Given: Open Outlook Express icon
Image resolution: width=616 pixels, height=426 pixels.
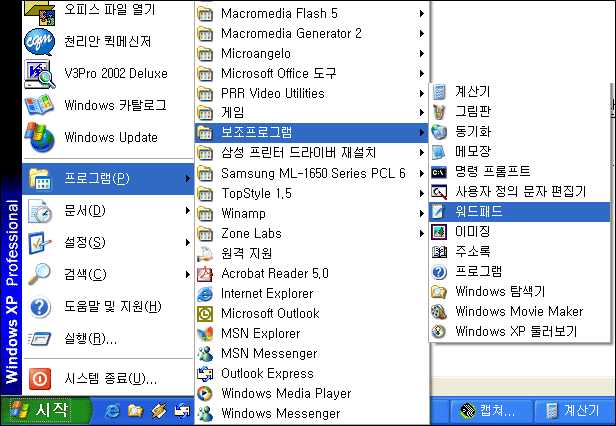Looking at the screenshot, I should (x=205, y=373).
